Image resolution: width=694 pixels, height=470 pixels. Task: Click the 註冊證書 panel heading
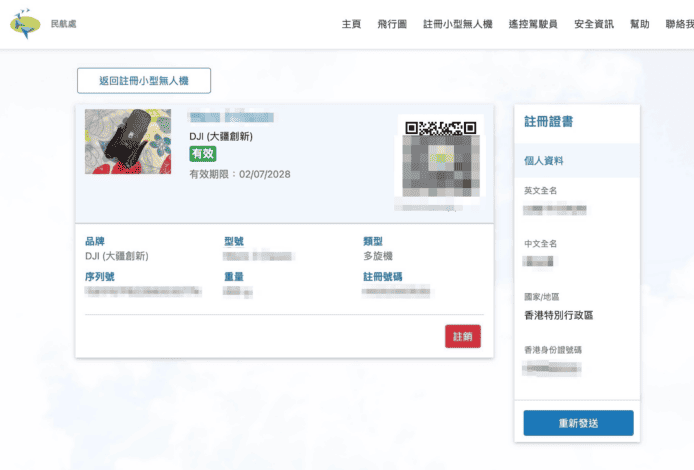549,122
